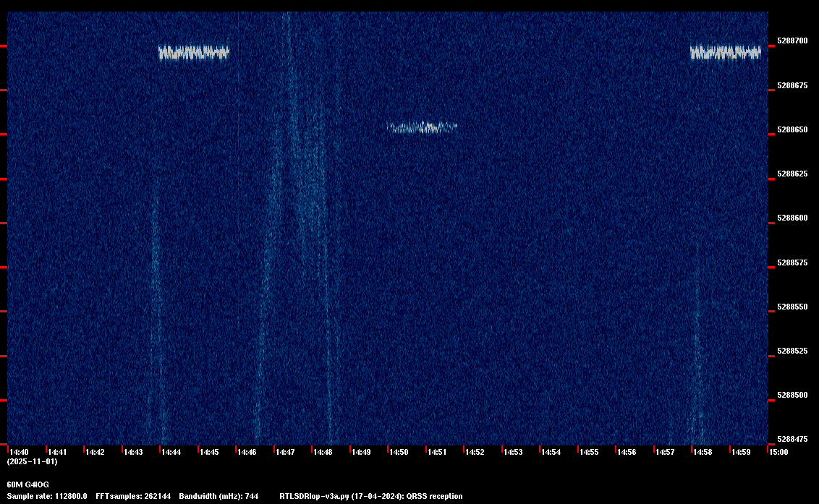
Task: Click the 5288650 frequency label
Action: pyautogui.click(x=792, y=129)
